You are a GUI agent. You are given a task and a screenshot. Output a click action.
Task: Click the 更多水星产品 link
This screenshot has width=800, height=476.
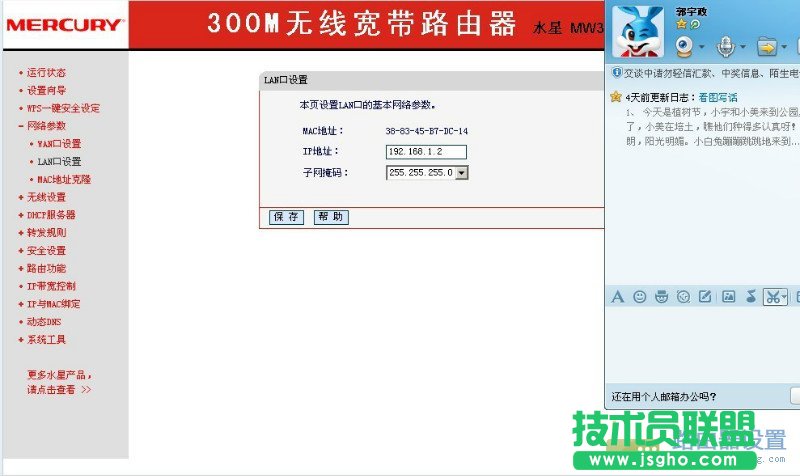[x=59, y=375]
